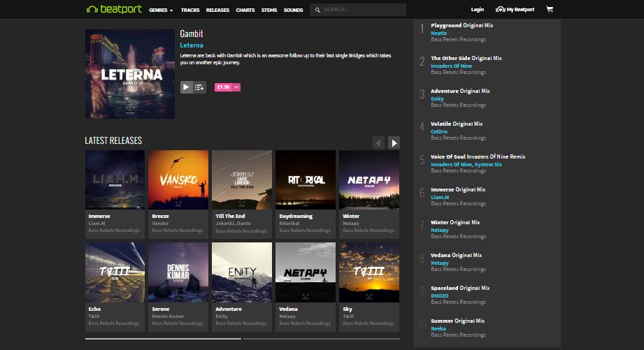
Task: Click the search magnifier icon
Action: tap(317, 10)
